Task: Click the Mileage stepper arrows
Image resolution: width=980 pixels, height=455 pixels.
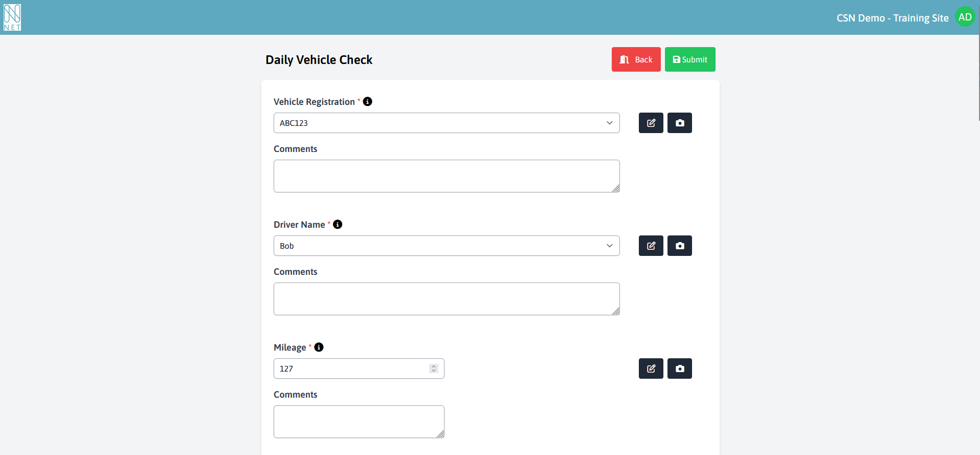Action: click(x=434, y=369)
